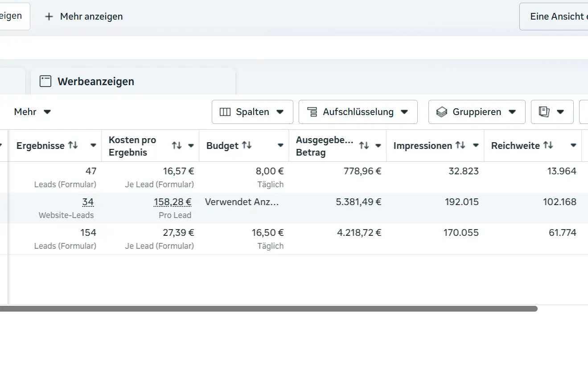Open the Budget column options caret
This screenshot has height=366, width=588.
[280, 145]
